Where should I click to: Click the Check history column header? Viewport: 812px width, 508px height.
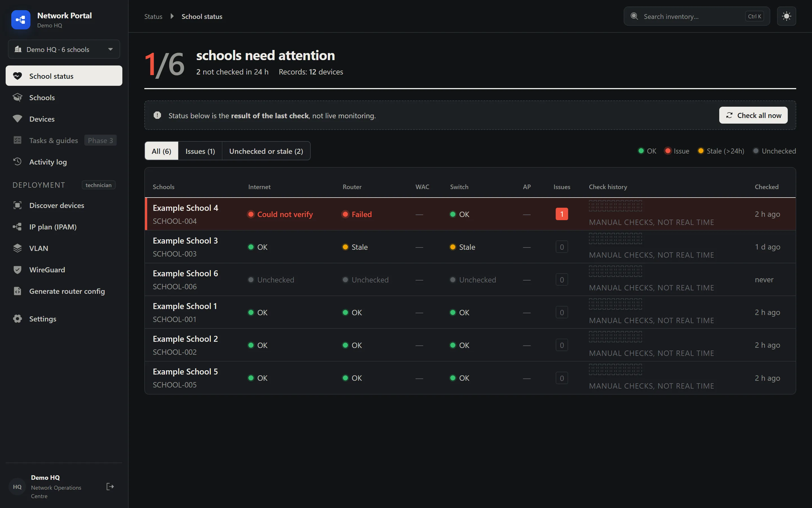tap(608, 187)
